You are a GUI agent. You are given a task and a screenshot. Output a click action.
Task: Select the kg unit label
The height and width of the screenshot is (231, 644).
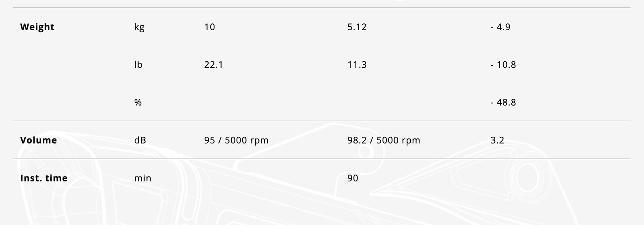point(139,27)
